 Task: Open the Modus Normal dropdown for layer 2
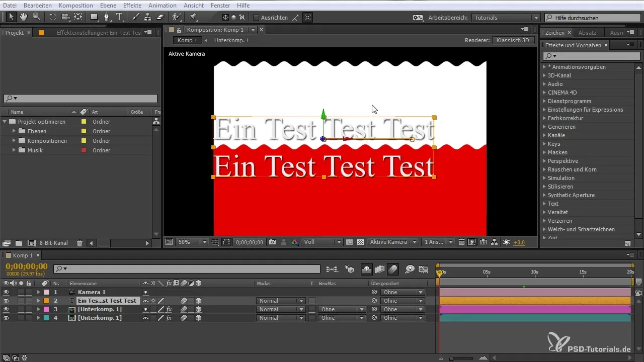pos(281,301)
